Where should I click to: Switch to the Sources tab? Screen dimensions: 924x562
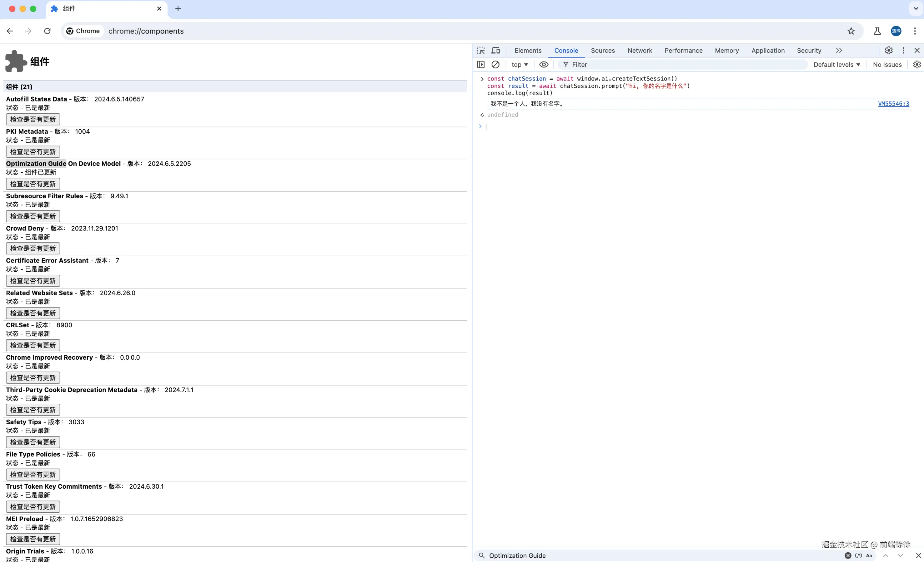click(603, 51)
